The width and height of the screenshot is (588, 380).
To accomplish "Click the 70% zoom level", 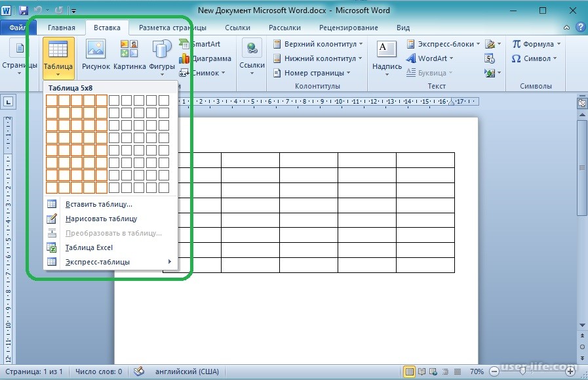I will coord(477,371).
